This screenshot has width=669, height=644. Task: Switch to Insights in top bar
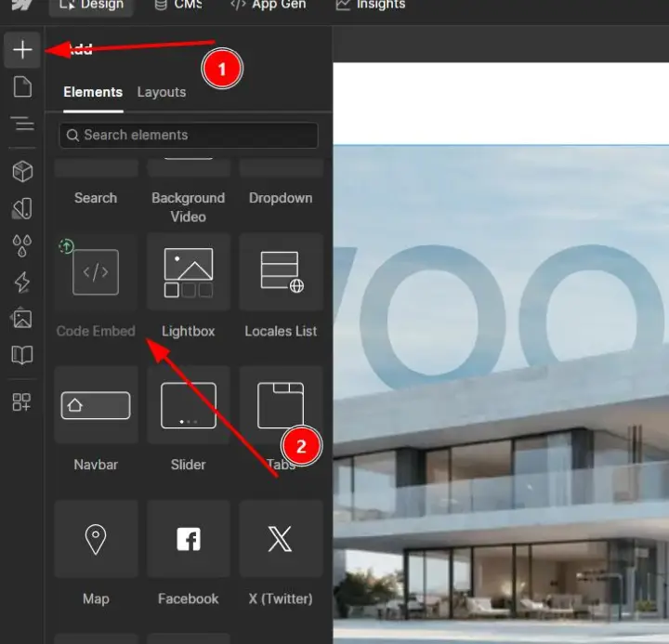(x=370, y=5)
